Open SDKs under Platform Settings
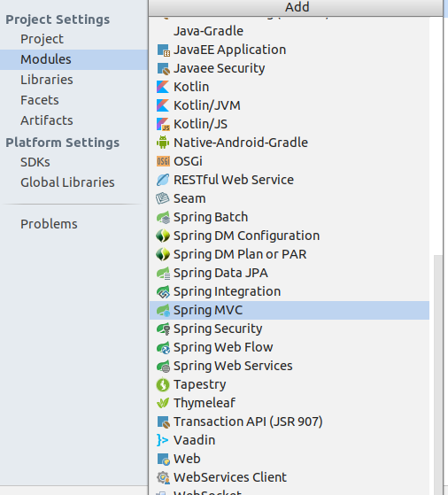The width and height of the screenshot is (448, 495). point(35,162)
